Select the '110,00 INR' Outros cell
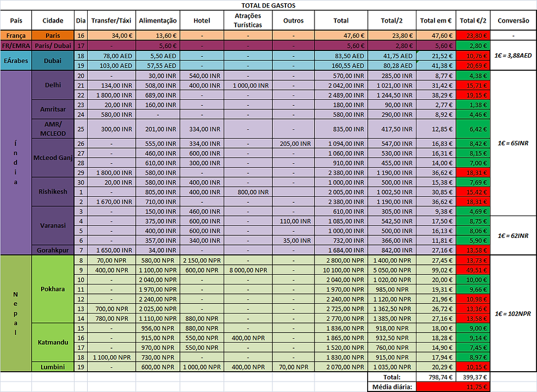The width and height of the screenshot is (537, 392). [294, 221]
